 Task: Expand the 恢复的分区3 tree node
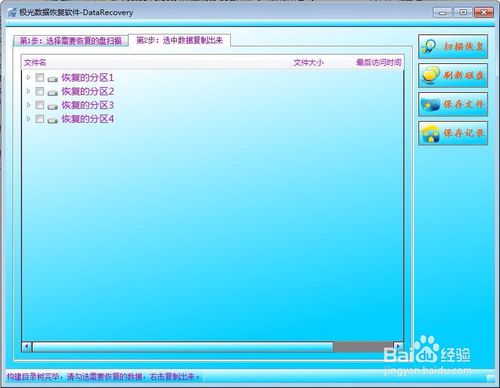pyautogui.click(x=28, y=105)
